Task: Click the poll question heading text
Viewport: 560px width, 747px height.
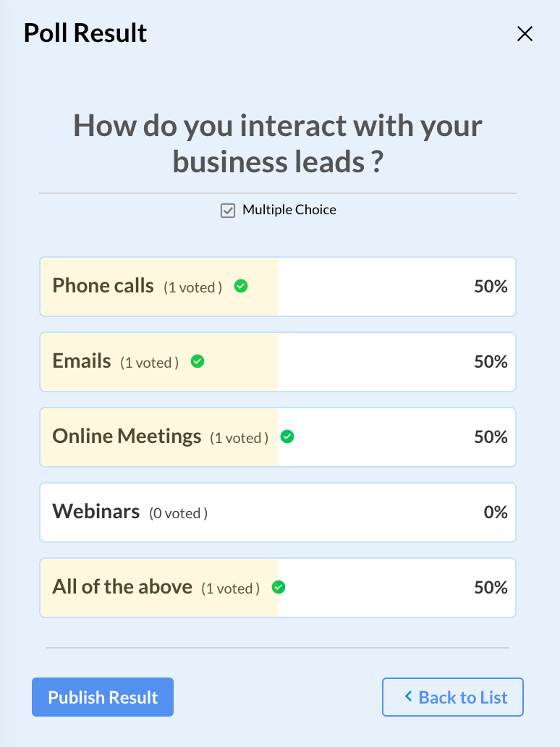Action: pos(278,143)
